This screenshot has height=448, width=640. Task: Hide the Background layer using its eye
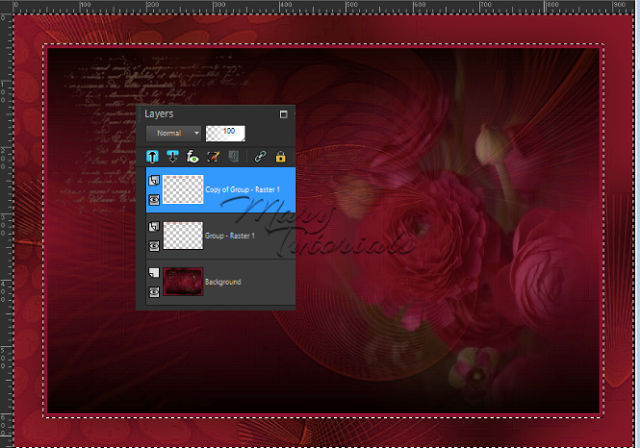(x=153, y=291)
